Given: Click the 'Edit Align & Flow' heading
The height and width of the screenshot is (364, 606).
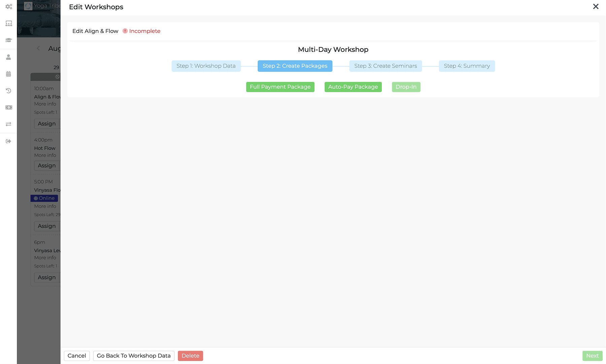Looking at the screenshot, I should pos(95,31).
